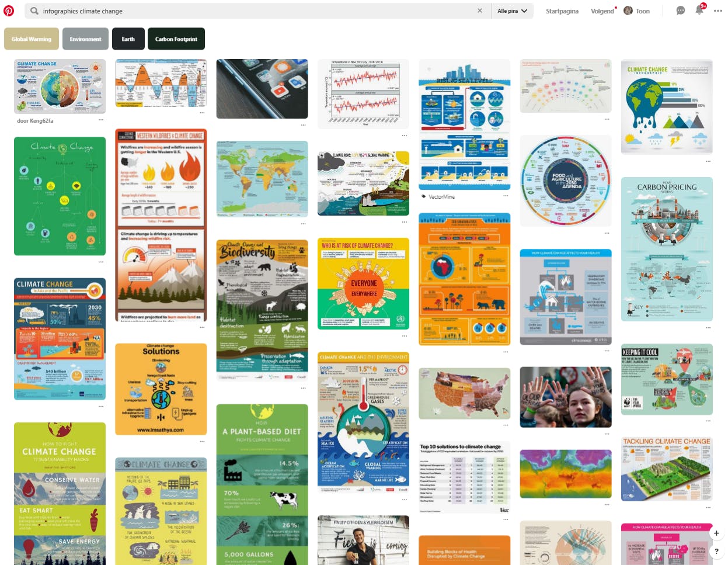
Task: Click the zoom plus icon bottom right
Action: [x=716, y=533]
